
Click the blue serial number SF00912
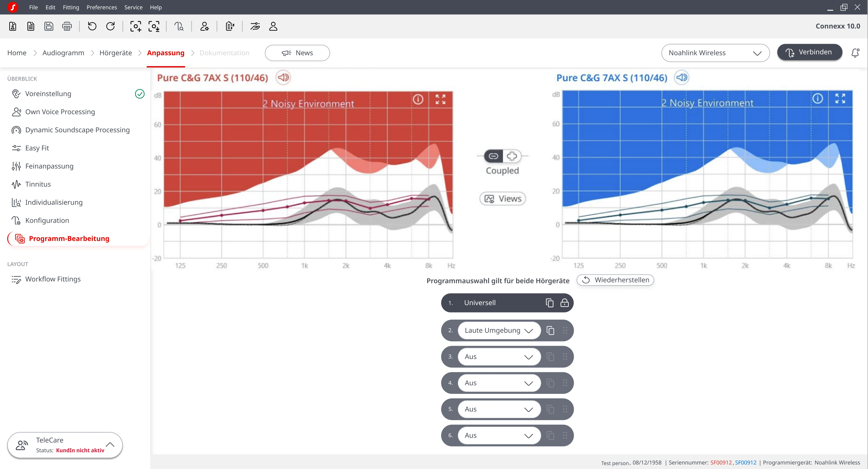click(x=746, y=463)
